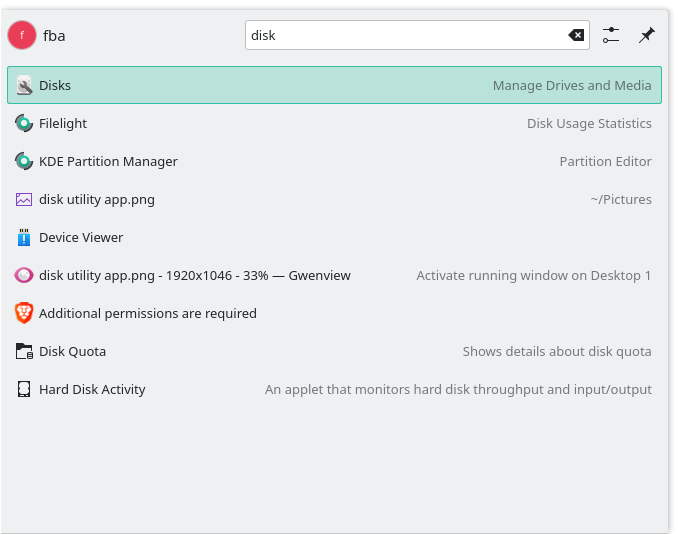
Task: Click the fba username label
Action: coord(54,36)
